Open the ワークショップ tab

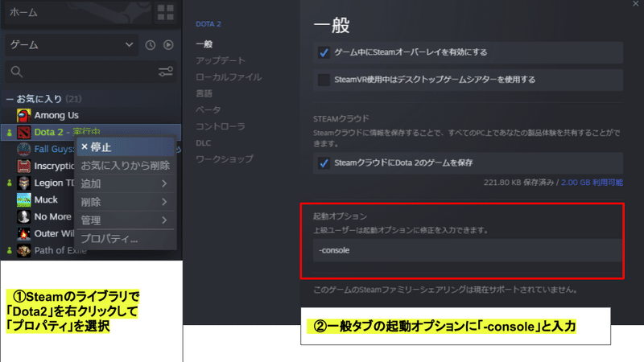coord(225,159)
